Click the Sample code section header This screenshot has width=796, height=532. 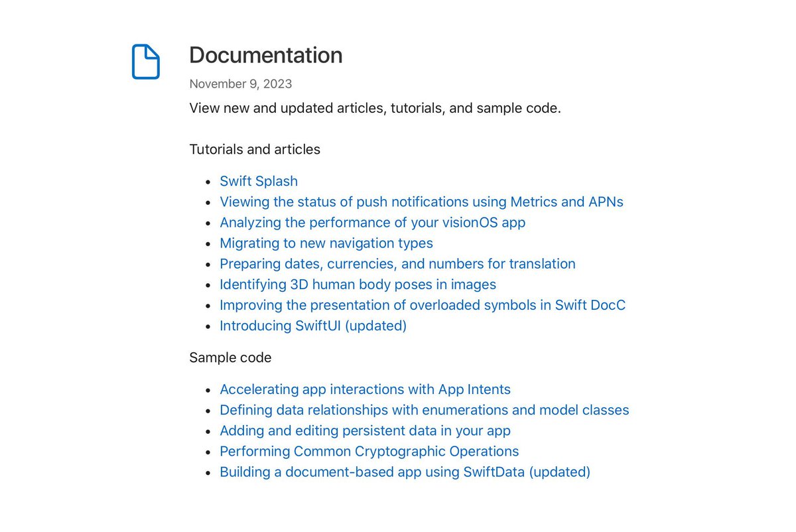tap(230, 357)
